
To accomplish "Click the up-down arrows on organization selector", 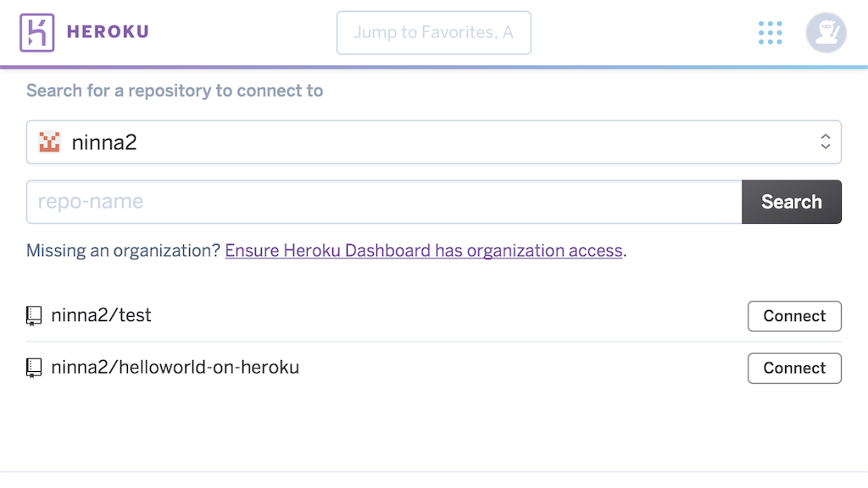I will [x=826, y=142].
